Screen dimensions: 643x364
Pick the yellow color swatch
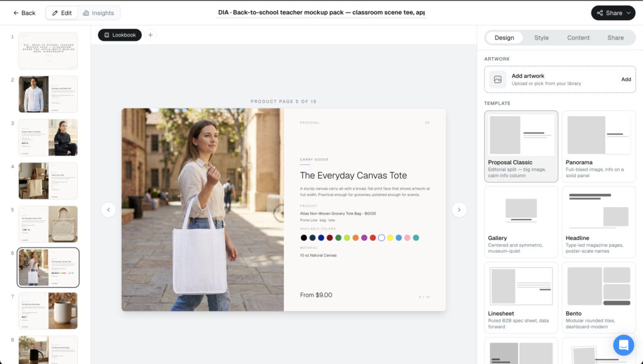(390, 238)
